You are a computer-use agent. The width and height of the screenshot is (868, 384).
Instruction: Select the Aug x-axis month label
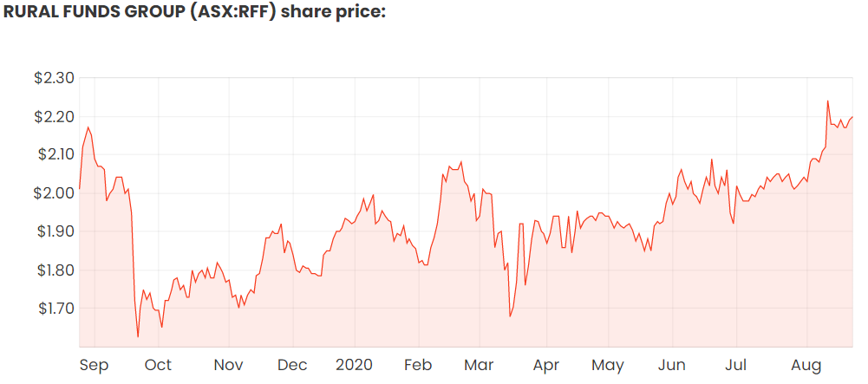[x=806, y=365]
